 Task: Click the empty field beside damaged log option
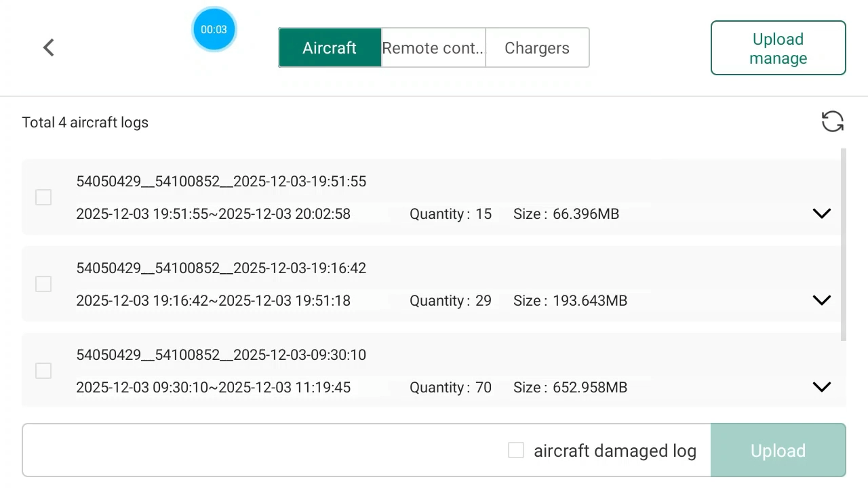click(x=264, y=451)
